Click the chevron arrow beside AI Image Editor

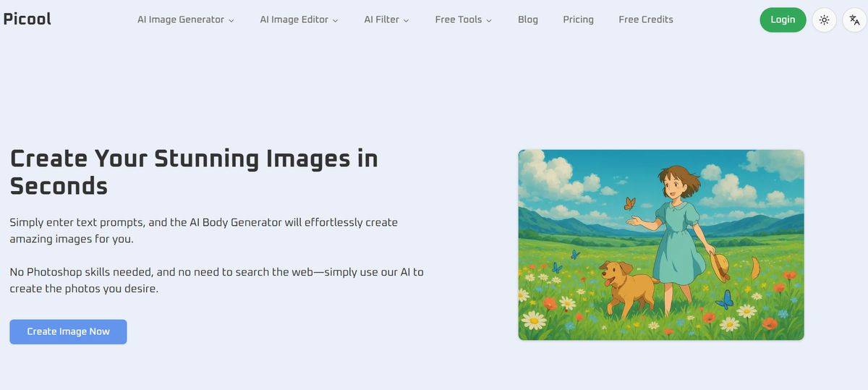(336, 21)
